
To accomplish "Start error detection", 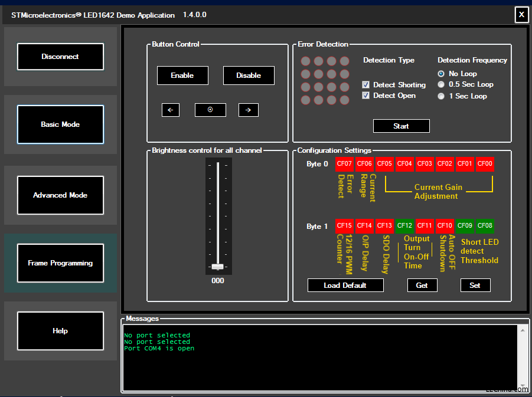I will (402, 126).
